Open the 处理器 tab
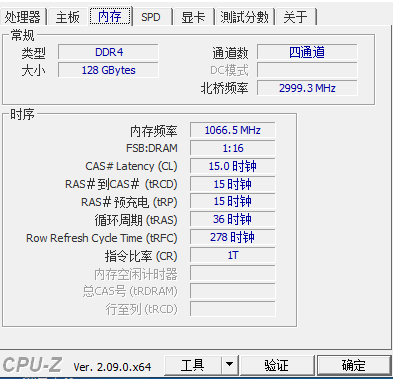The image size is (393, 379). [22, 17]
